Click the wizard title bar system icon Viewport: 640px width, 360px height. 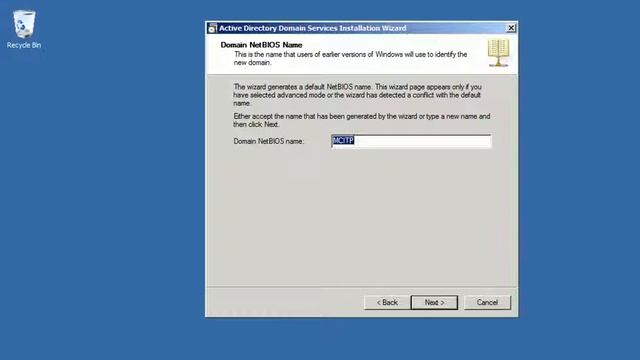point(212,28)
